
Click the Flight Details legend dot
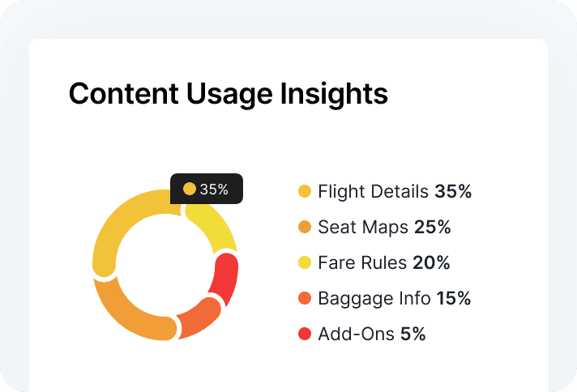click(305, 191)
